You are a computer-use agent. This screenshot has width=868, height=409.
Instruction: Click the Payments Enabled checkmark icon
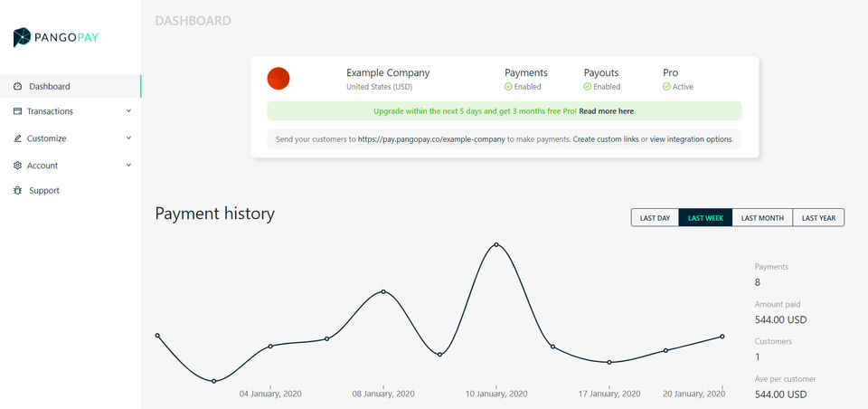point(508,87)
